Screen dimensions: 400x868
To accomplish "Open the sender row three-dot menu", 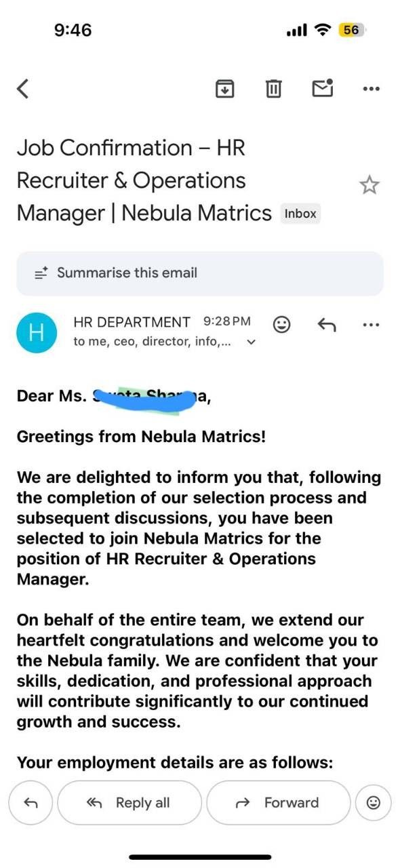I will click(371, 325).
